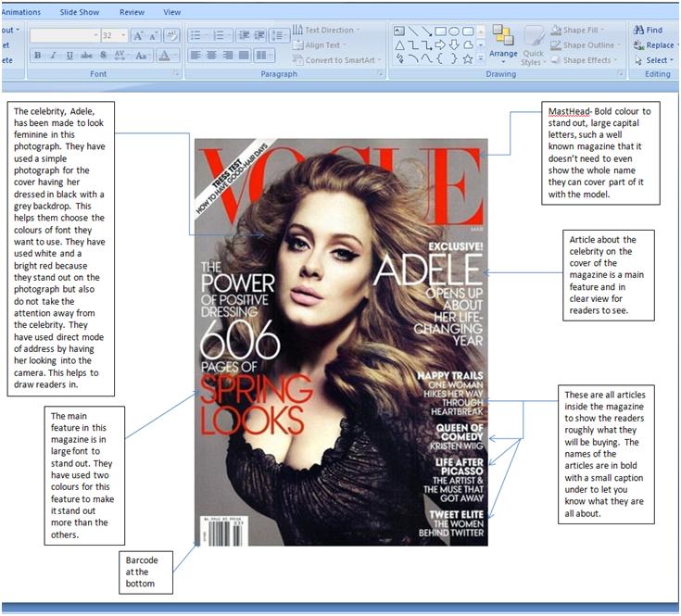Select the Rectangle shape
This screenshot has width=681, height=616.
(x=440, y=31)
